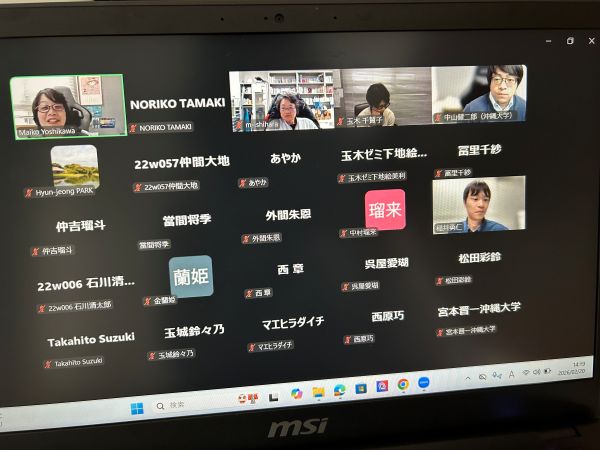The width and height of the screenshot is (600, 450).
Task: Click large 當間将季 participant name
Action: coord(187,220)
